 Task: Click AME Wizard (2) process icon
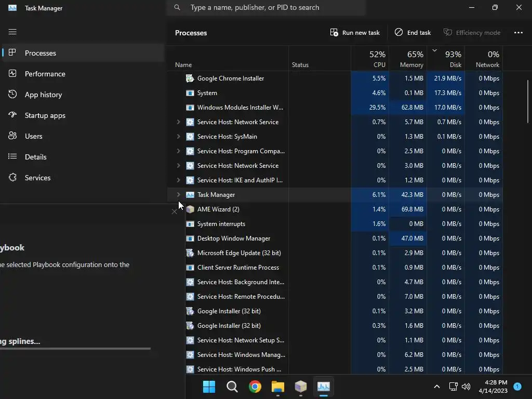coord(190,209)
